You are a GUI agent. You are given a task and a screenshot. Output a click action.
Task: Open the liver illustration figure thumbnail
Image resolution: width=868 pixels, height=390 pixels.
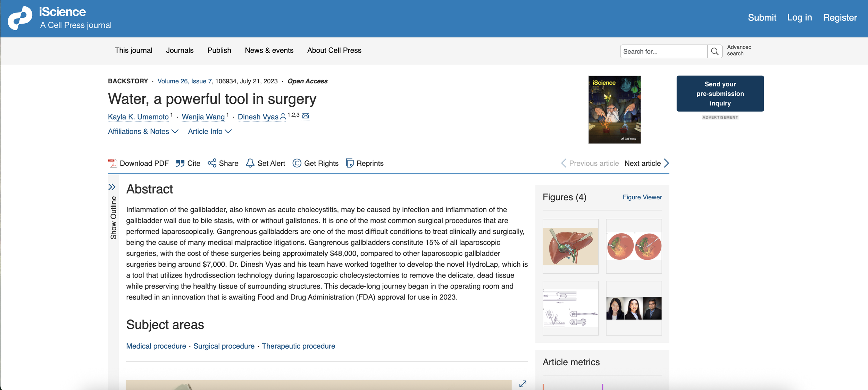(x=570, y=246)
